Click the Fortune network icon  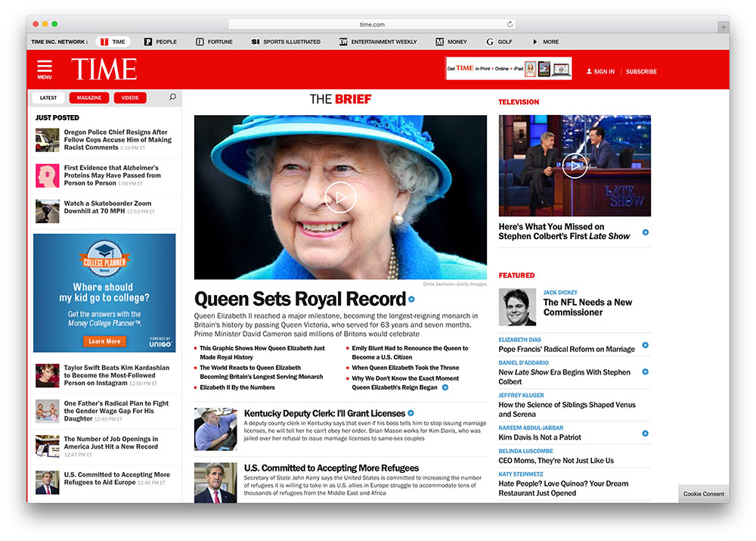click(x=200, y=42)
